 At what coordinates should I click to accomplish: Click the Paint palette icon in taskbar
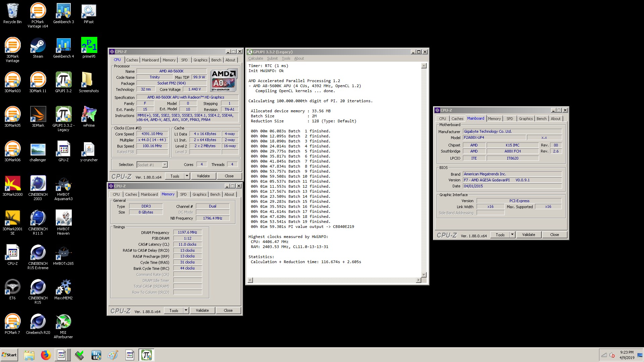click(x=113, y=355)
